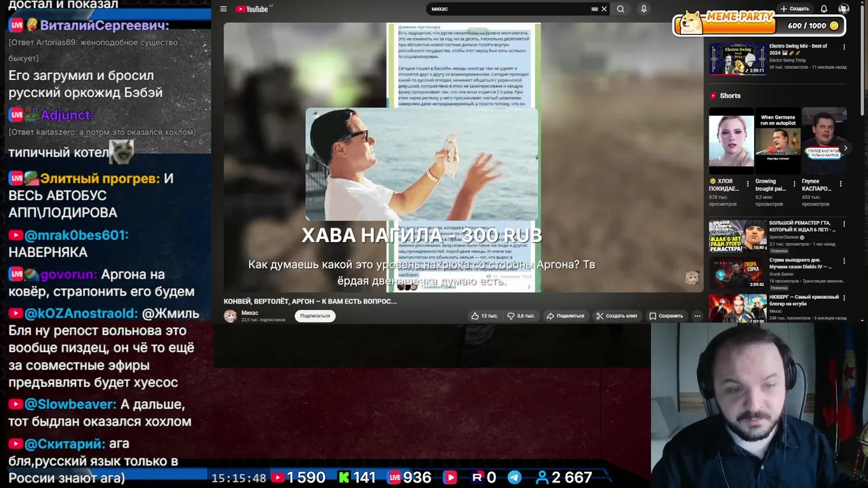868x488 pixels.
Task: Click the magnifier search button
Action: [620, 9]
